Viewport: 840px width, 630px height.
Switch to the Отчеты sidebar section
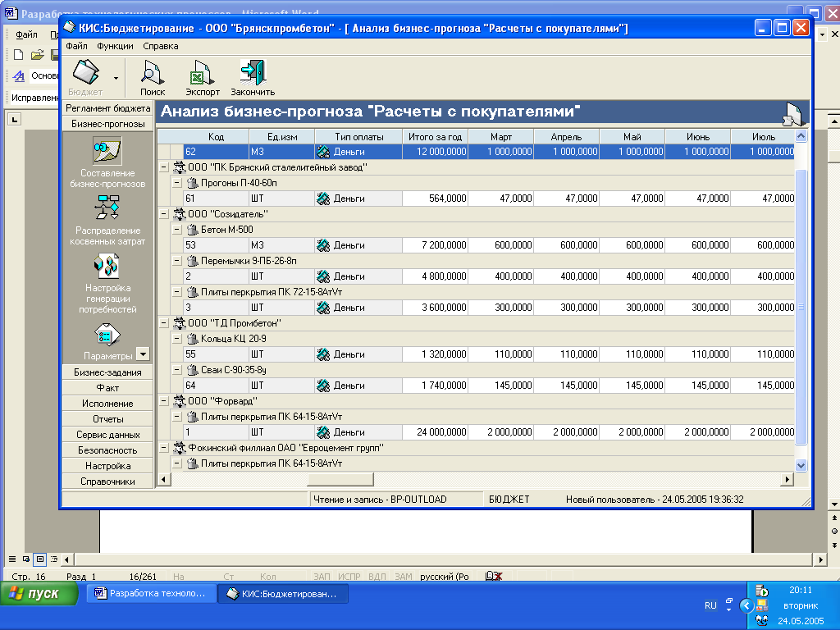pos(107,419)
